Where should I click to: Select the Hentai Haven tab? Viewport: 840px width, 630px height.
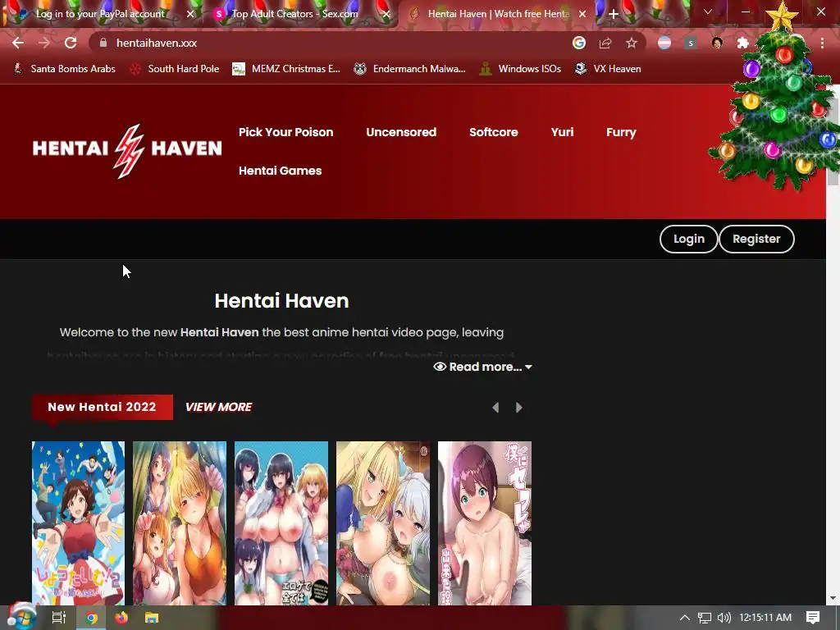coord(495,14)
